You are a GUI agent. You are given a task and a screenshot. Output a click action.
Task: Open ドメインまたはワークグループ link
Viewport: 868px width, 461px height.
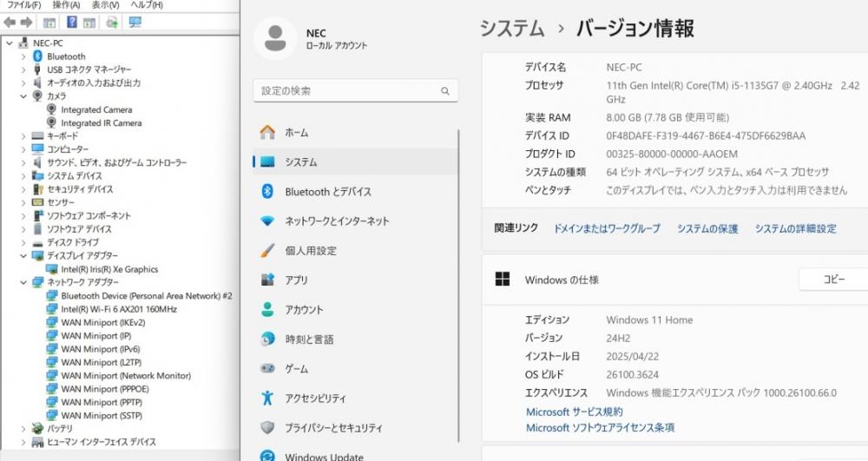(607, 228)
